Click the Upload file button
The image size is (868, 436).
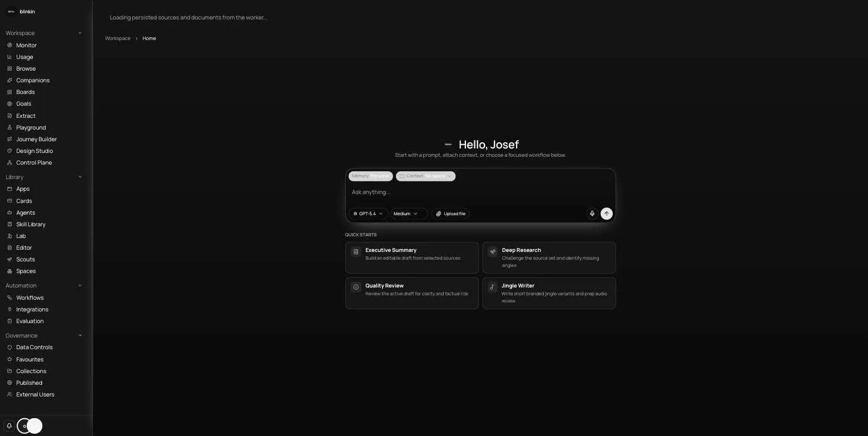[x=450, y=214]
